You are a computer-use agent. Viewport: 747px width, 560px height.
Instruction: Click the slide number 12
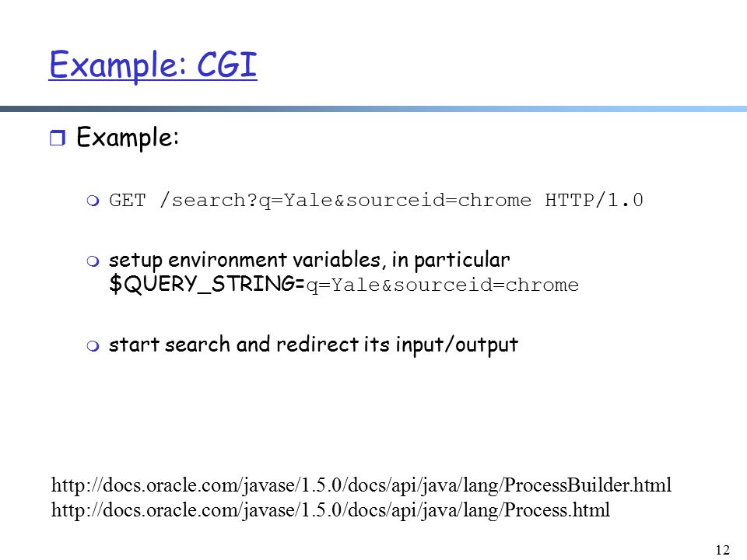pos(722,550)
